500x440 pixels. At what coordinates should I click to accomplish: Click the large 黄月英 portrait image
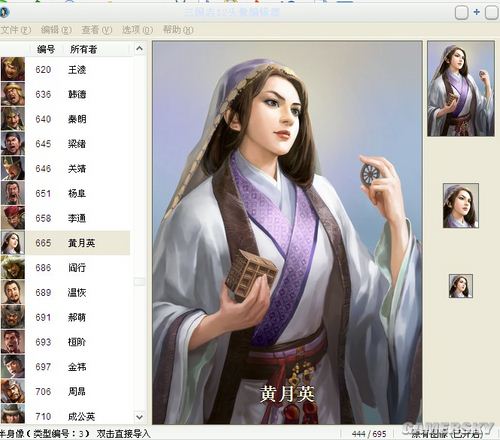287,232
